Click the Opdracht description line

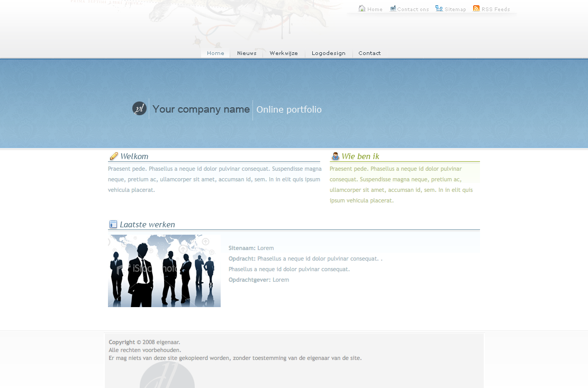(x=305, y=259)
